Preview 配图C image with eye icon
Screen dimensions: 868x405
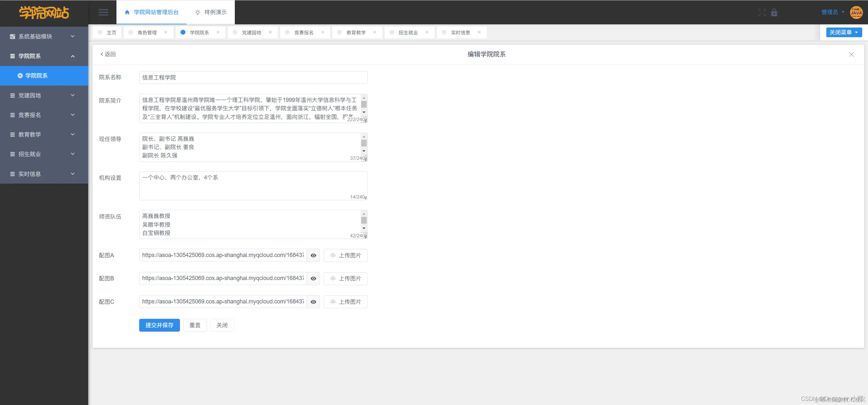click(313, 302)
